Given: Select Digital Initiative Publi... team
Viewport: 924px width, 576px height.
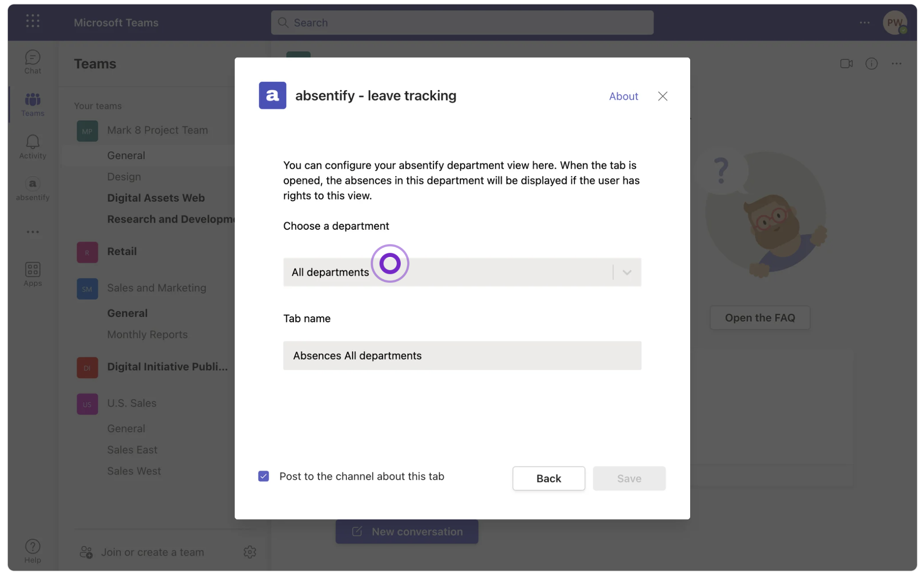Looking at the screenshot, I should click(x=167, y=367).
